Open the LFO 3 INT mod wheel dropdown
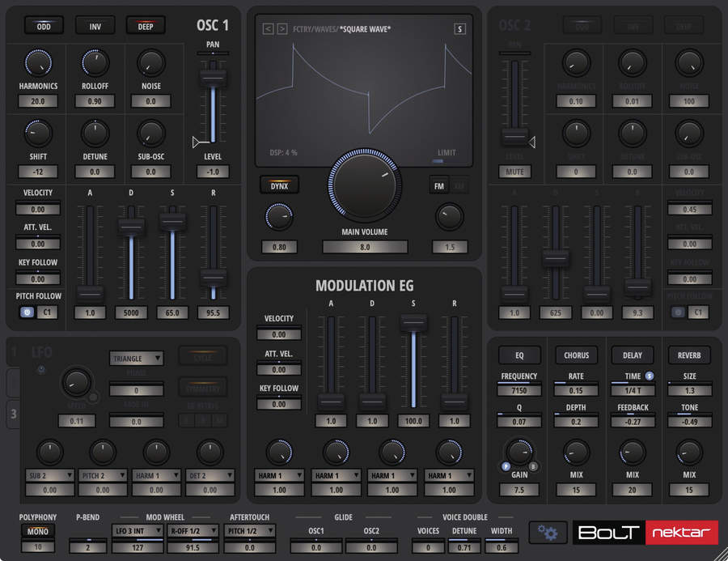This screenshot has width=728, height=561. (138, 531)
